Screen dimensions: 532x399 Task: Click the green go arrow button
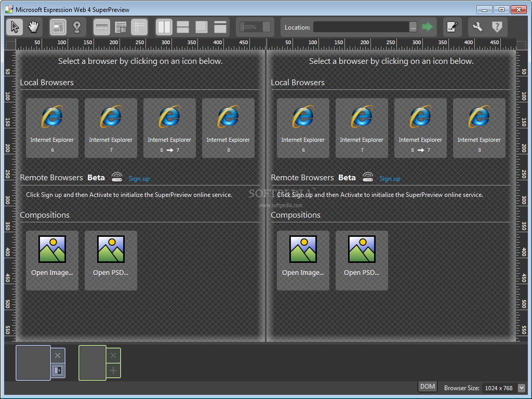tap(427, 27)
